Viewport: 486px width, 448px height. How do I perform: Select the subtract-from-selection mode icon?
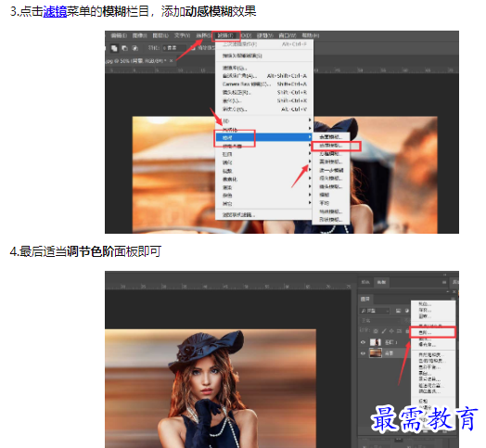point(124,48)
